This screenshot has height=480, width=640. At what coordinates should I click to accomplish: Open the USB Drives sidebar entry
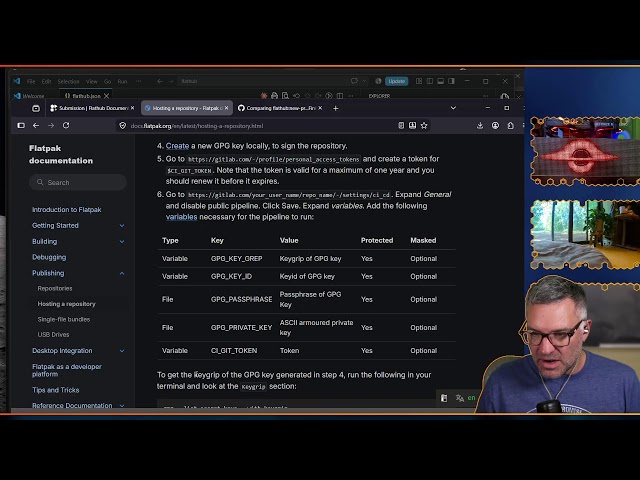point(53,334)
